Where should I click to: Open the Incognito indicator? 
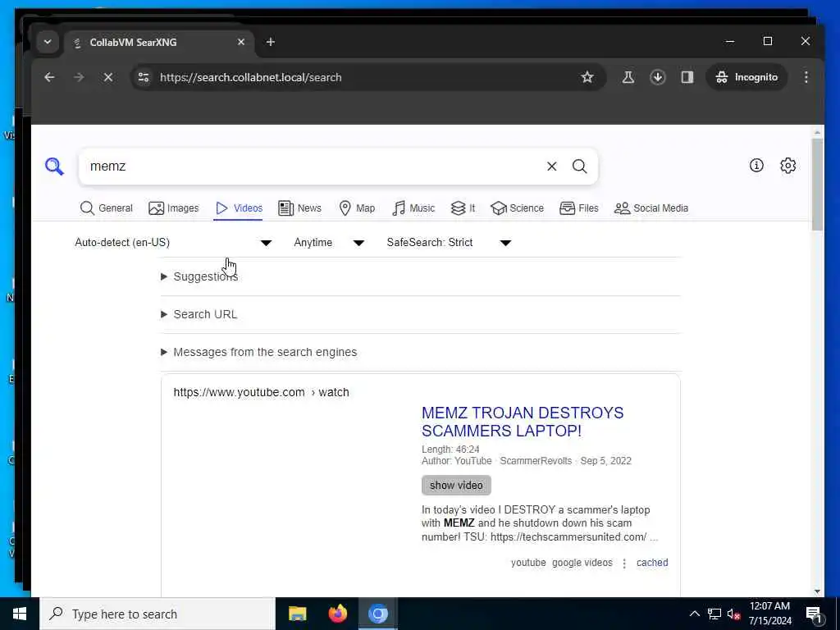(x=746, y=77)
